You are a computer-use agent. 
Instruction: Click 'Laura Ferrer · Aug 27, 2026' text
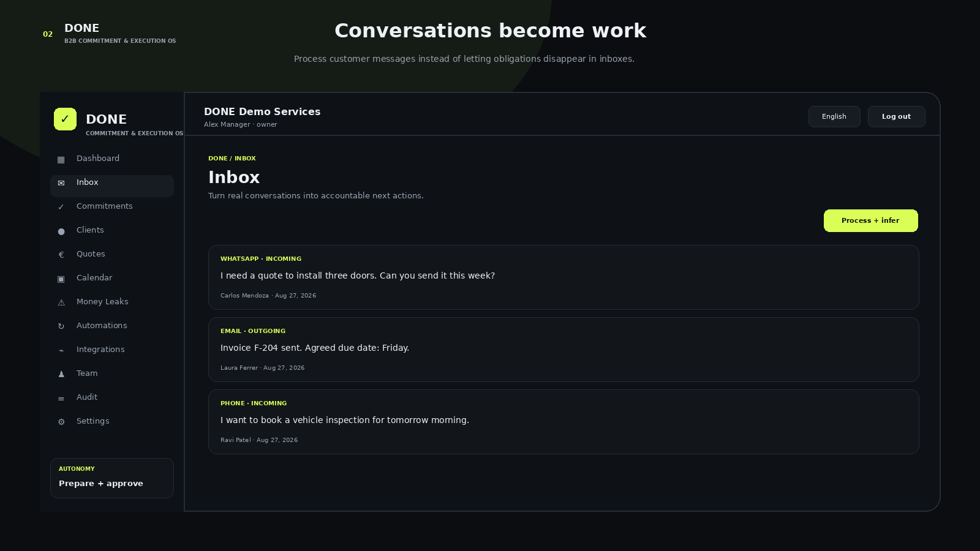[x=263, y=368]
